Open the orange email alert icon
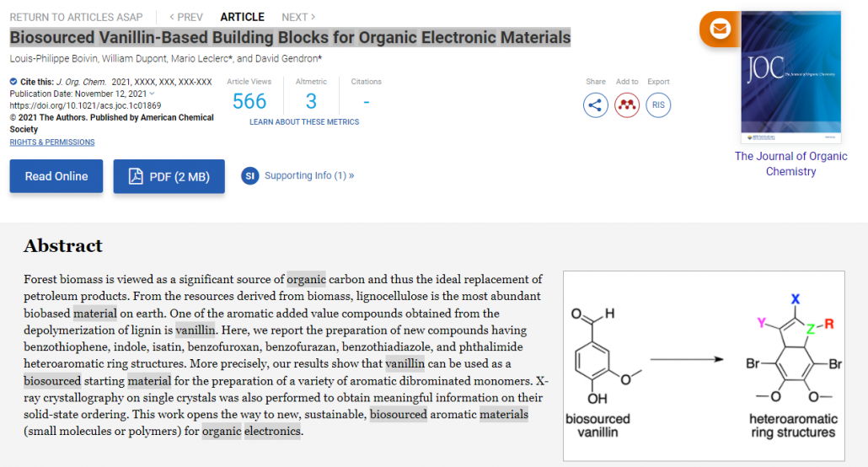This screenshot has width=868, height=467. pos(720,29)
